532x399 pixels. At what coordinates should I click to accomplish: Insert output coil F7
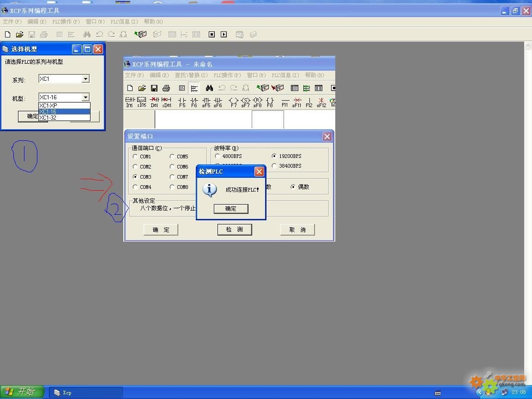[x=233, y=102]
